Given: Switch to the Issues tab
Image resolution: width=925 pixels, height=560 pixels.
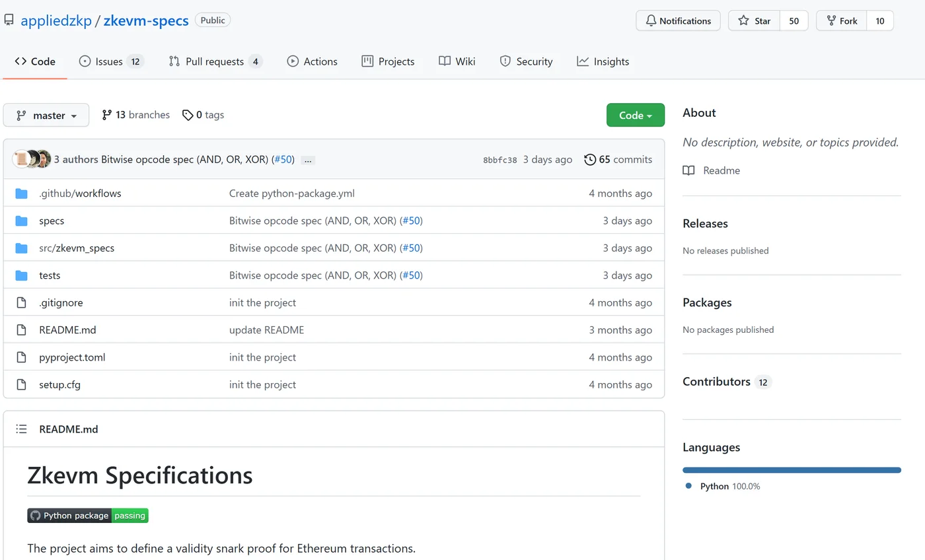Looking at the screenshot, I should (111, 61).
